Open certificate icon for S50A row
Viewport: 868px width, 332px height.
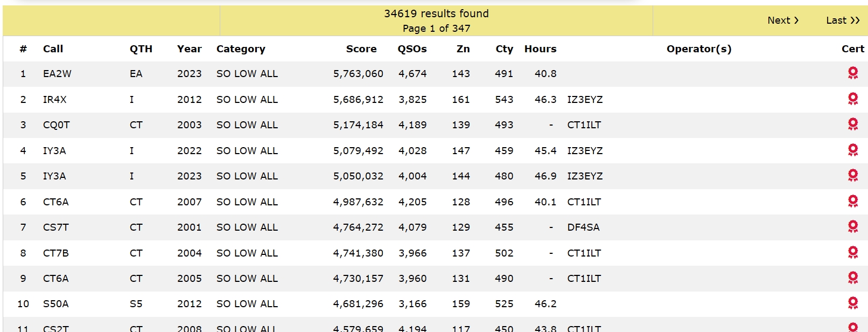(853, 303)
